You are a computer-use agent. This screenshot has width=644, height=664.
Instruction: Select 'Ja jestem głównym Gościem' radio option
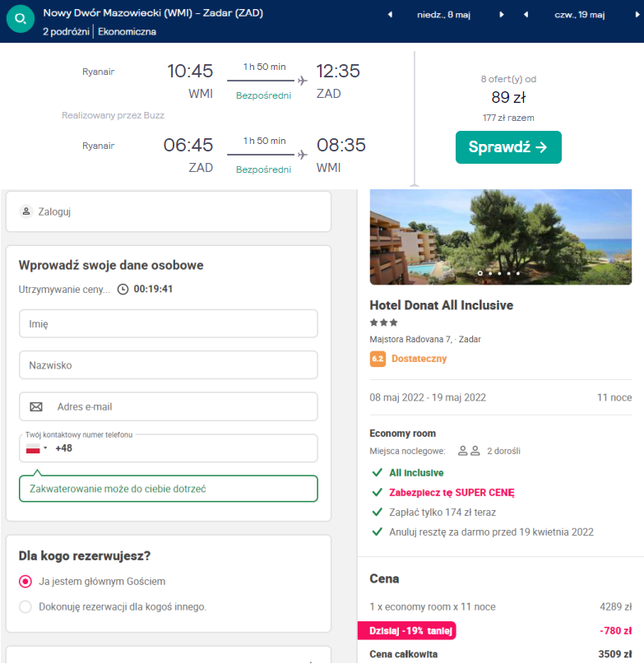click(25, 581)
